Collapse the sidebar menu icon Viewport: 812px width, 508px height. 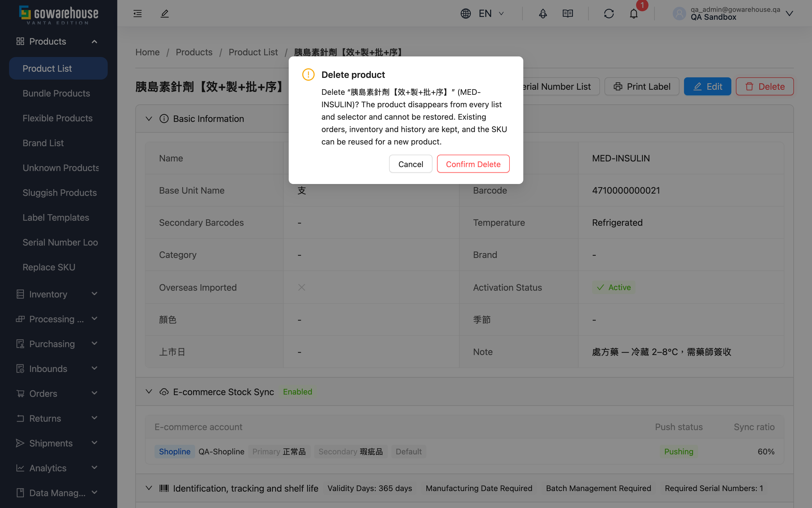click(x=138, y=14)
